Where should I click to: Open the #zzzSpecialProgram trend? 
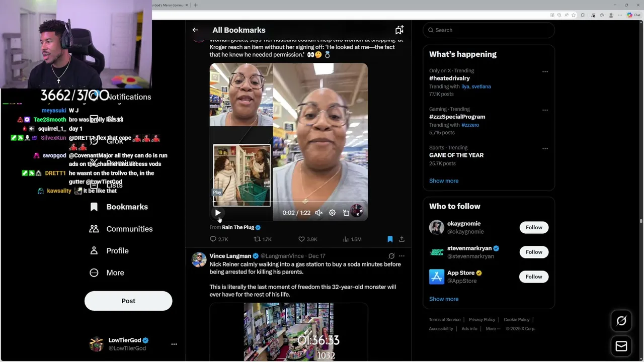point(457,117)
